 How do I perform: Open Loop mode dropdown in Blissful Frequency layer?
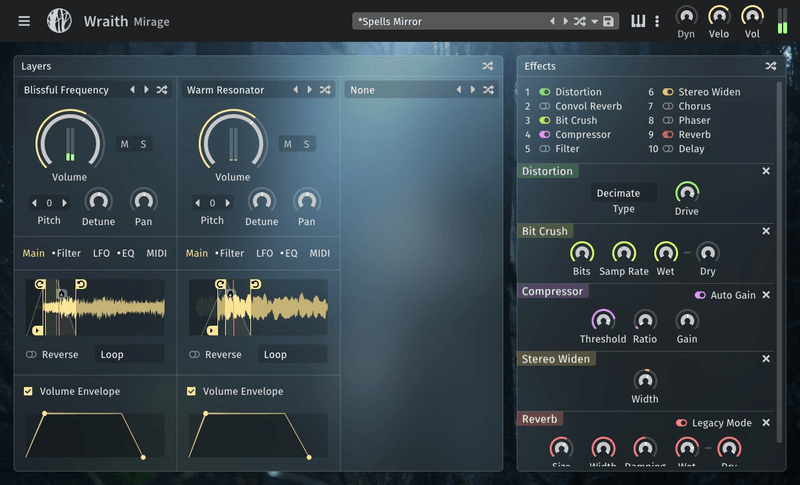[x=130, y=354]
